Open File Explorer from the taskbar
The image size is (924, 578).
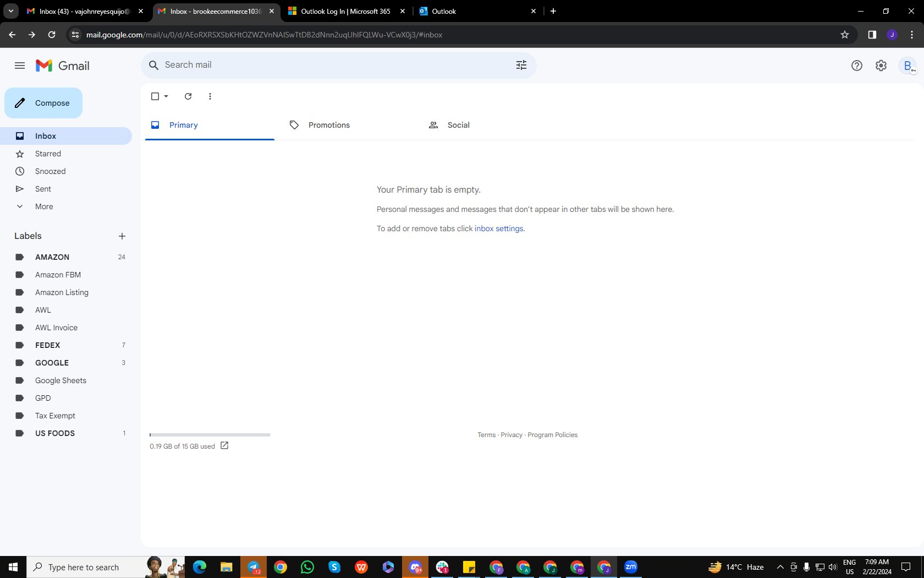pos(227,567)
